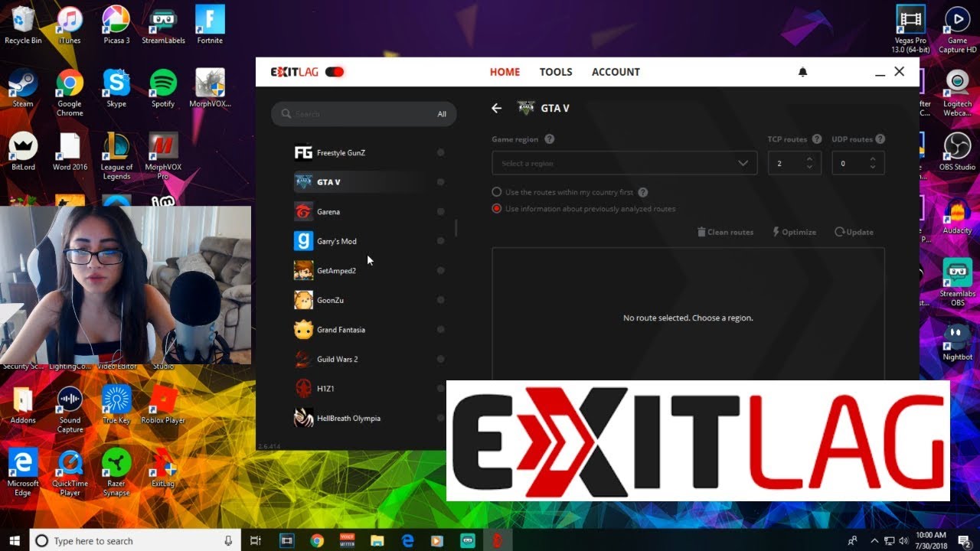This screenshot has width=980, height=551.
Task: Open Word 2016 desktop icon
Action: [x=70, y=152]
